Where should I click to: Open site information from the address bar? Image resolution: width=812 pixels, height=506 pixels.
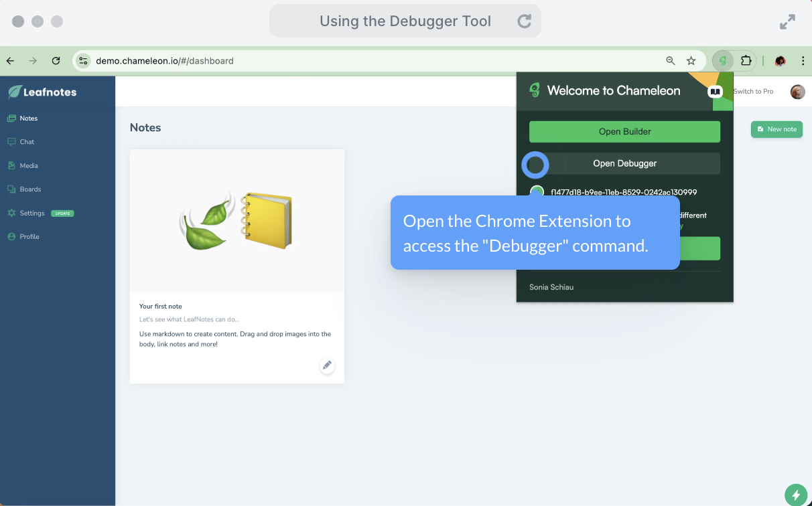point(83,60)
